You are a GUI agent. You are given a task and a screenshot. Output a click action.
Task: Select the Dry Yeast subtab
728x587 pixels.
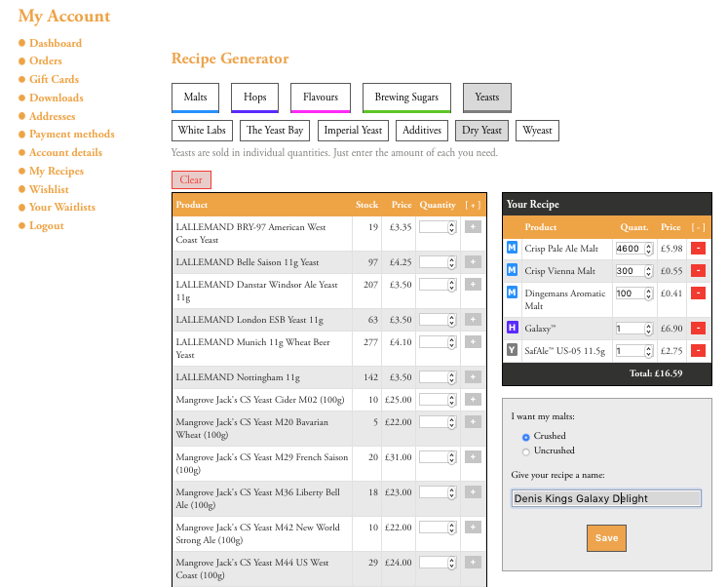pos(482,131)
